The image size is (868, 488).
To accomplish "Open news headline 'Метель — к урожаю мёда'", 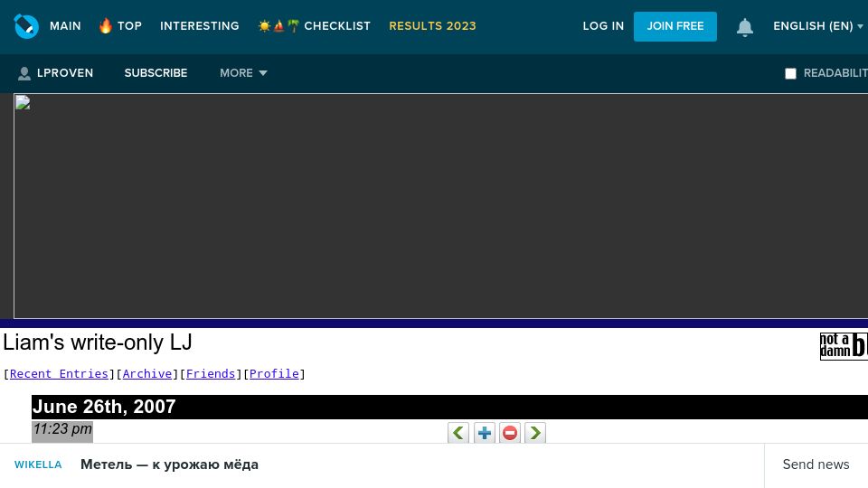I will (169, 465).
